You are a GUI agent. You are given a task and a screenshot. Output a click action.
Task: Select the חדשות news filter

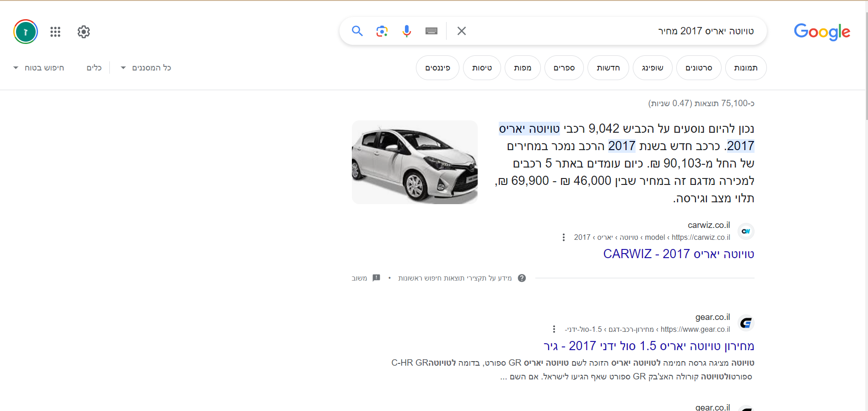(608, 68)
